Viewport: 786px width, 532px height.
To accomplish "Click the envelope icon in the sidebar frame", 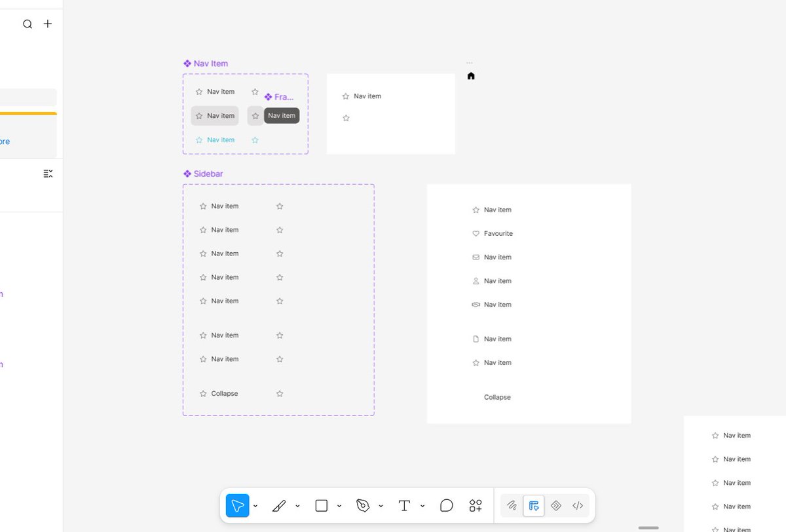I will (x=476, y=257).
